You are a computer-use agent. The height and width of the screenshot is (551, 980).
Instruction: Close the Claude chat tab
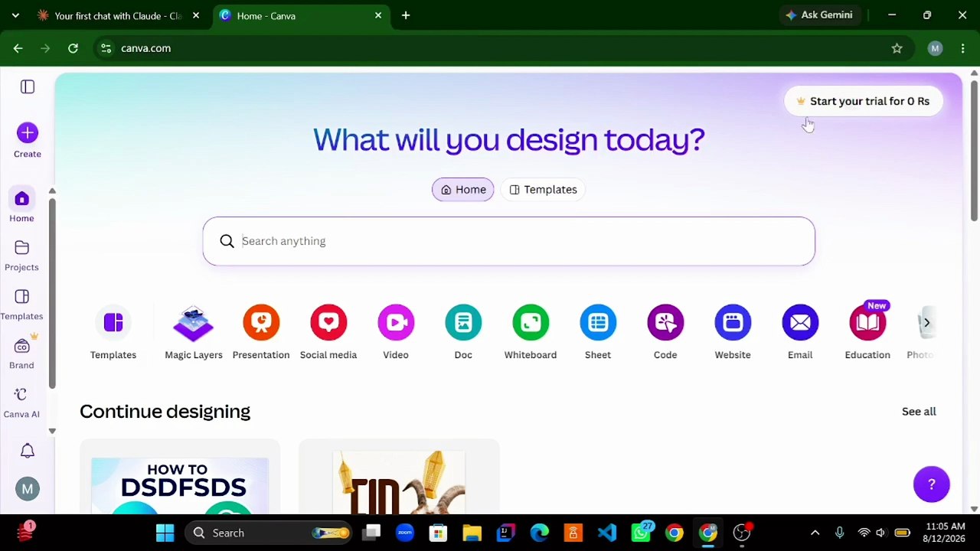pyautogui.click(x=196, y=15)
